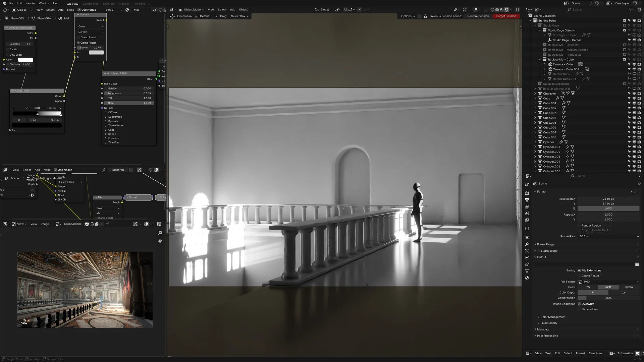The height and width of the screenshot is (362, 644).
Task: Uncheck the File Extensions checkbox
Action: click(579, 270)
